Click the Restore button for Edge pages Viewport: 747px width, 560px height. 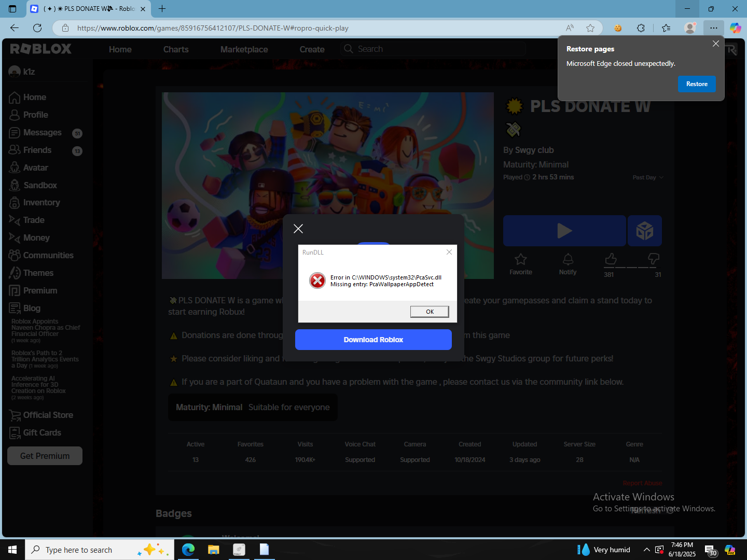click(697, 84)
